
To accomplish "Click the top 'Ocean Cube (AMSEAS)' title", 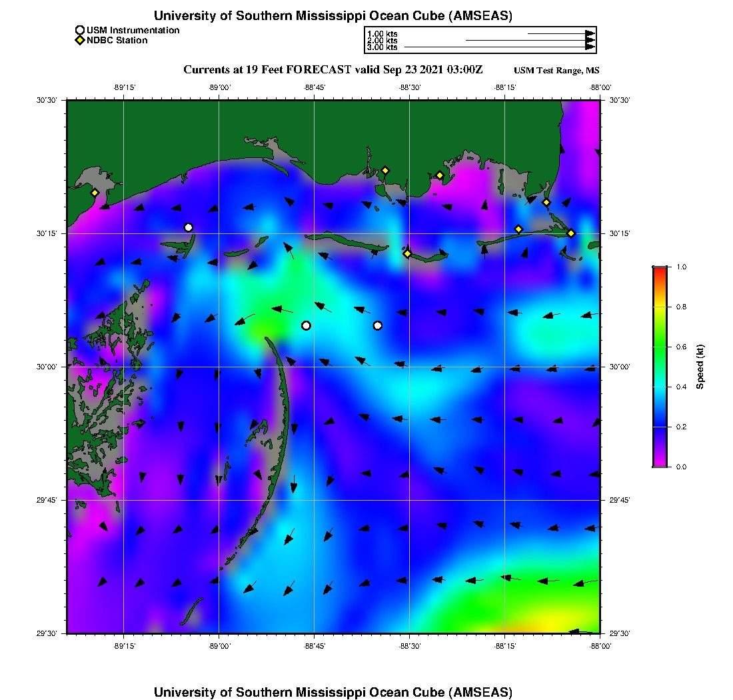I will 333,15.
